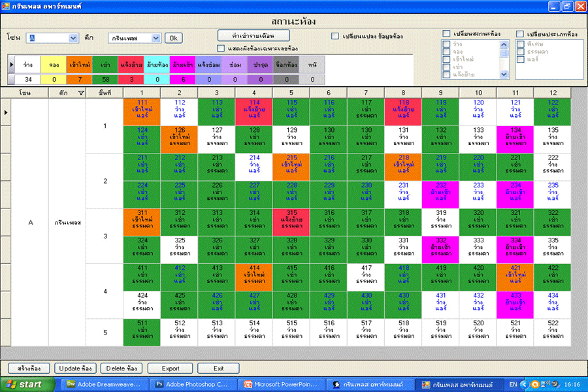The height and width of the screenshot is (392, 588).
Task: Tick the เปลี่ยนประเภทห้อง checkbox
Action: 520,34
